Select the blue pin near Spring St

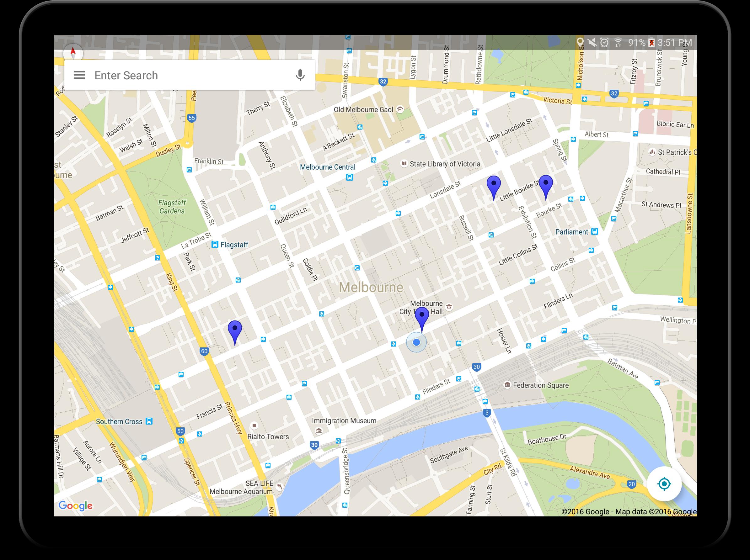pos(545,187)
